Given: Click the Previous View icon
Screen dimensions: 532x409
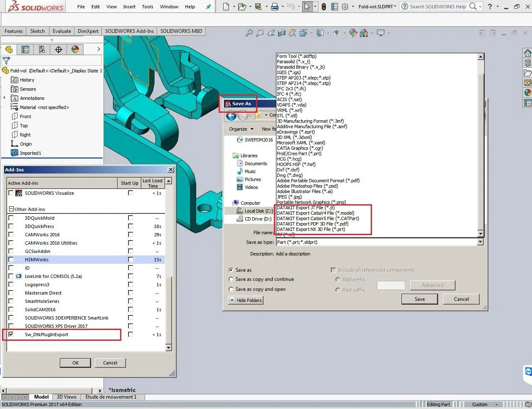Looking at the screenshot, I should click(x=271, y=33).
